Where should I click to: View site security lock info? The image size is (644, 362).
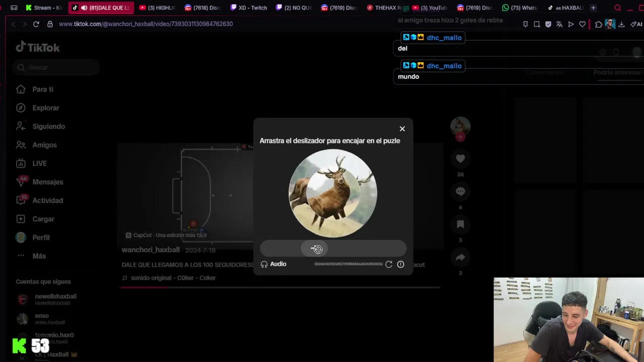click(50, 24)
